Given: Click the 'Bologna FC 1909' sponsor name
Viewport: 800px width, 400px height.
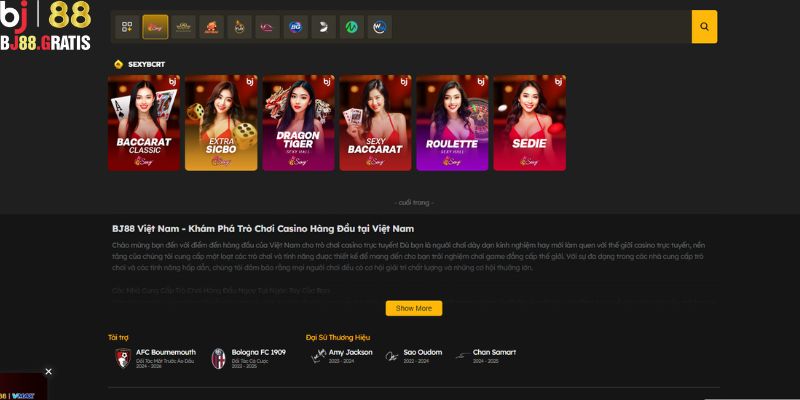Looking at the screenshot, I should pos(259,352).
